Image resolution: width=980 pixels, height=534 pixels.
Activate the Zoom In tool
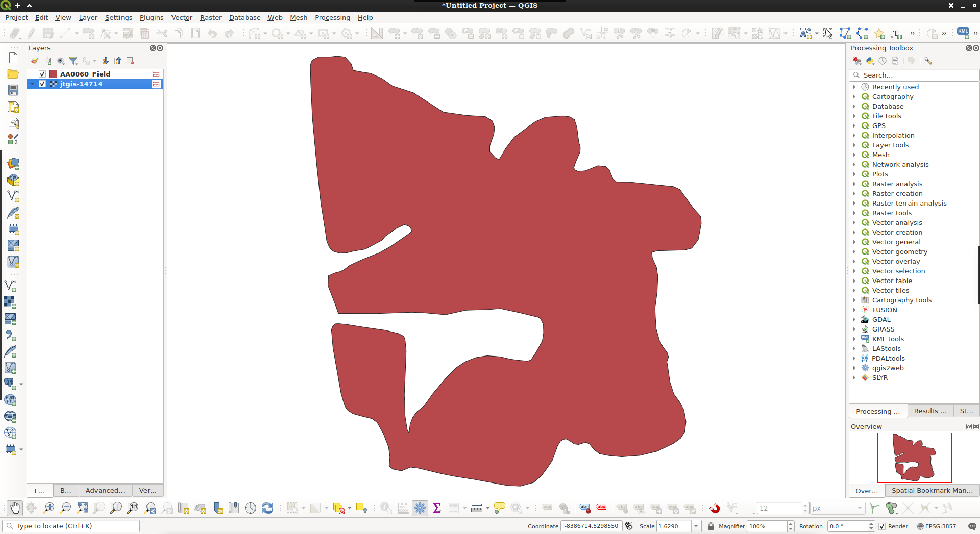48,507
